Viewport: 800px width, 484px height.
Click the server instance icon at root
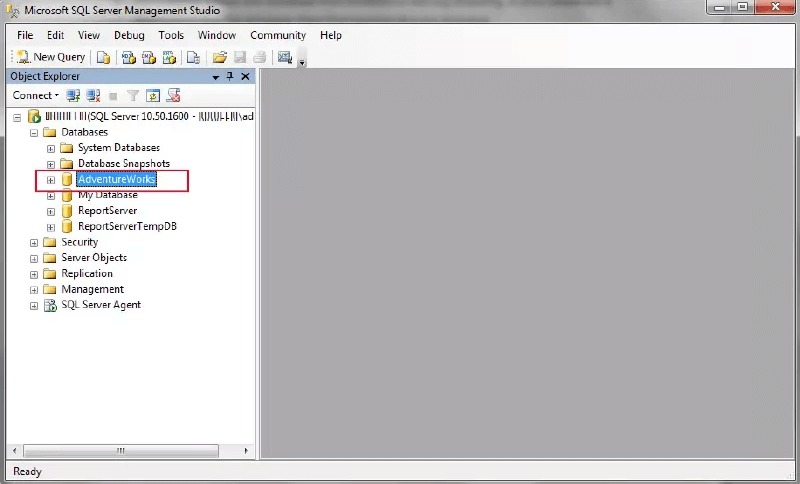34,116
